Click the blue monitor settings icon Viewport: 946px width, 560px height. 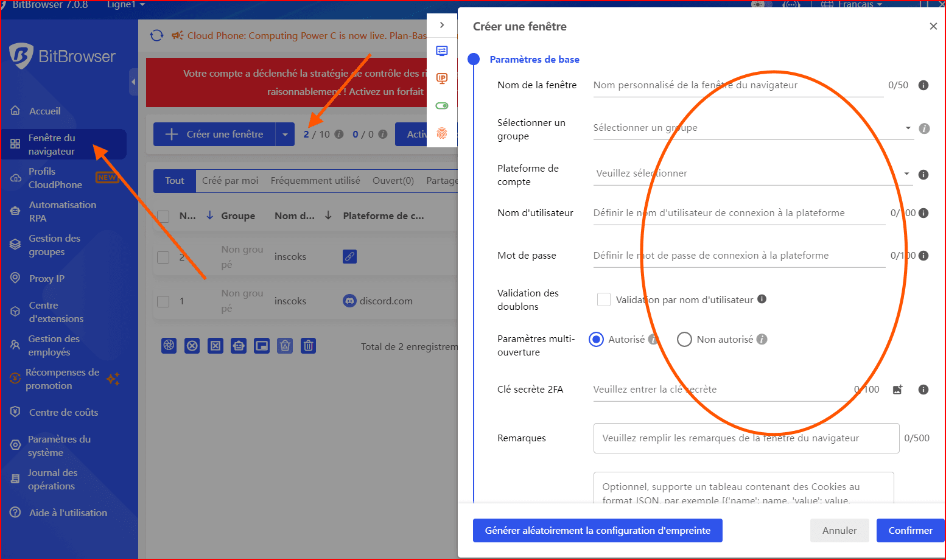(442, 51)
